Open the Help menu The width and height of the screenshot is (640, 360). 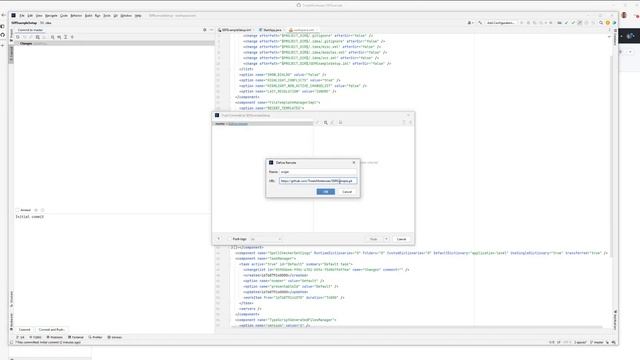pos(138,16)
